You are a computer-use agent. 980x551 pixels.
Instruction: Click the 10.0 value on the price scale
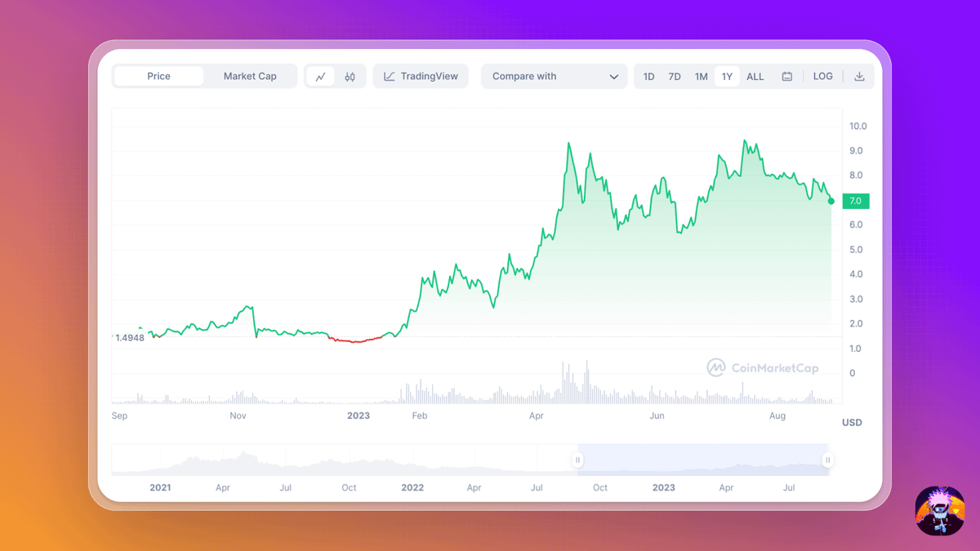[858, 127]
